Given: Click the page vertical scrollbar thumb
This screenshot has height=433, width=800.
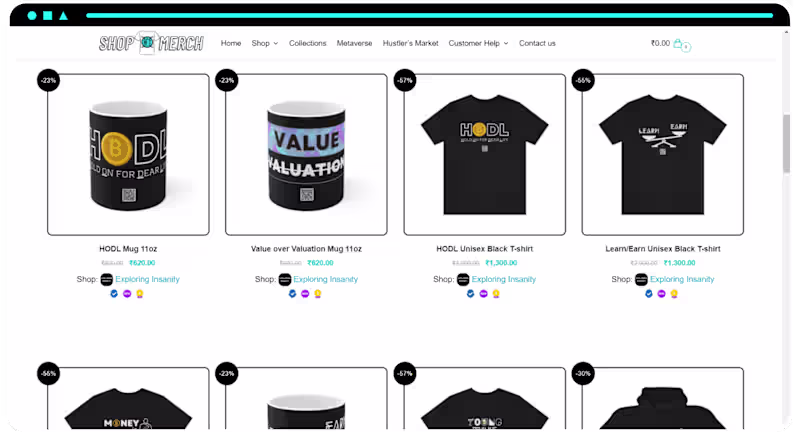Looking at the screenshot, I should [787, 144].
